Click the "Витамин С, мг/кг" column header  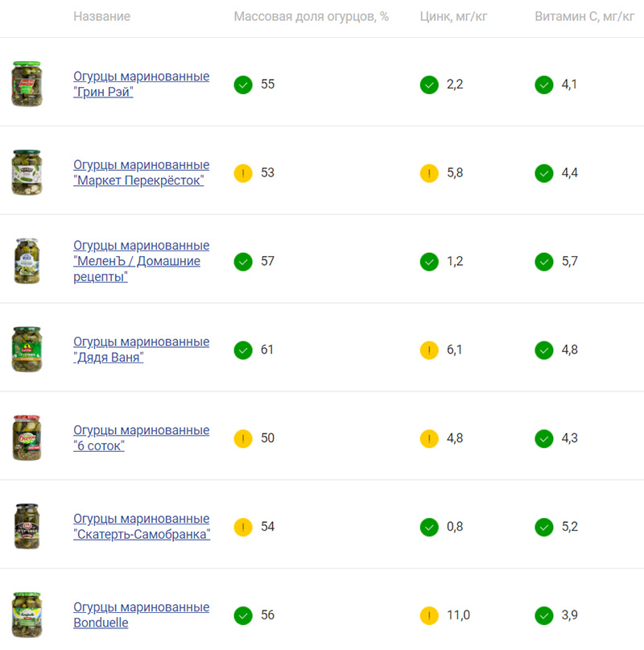click(x=584, y=17)
